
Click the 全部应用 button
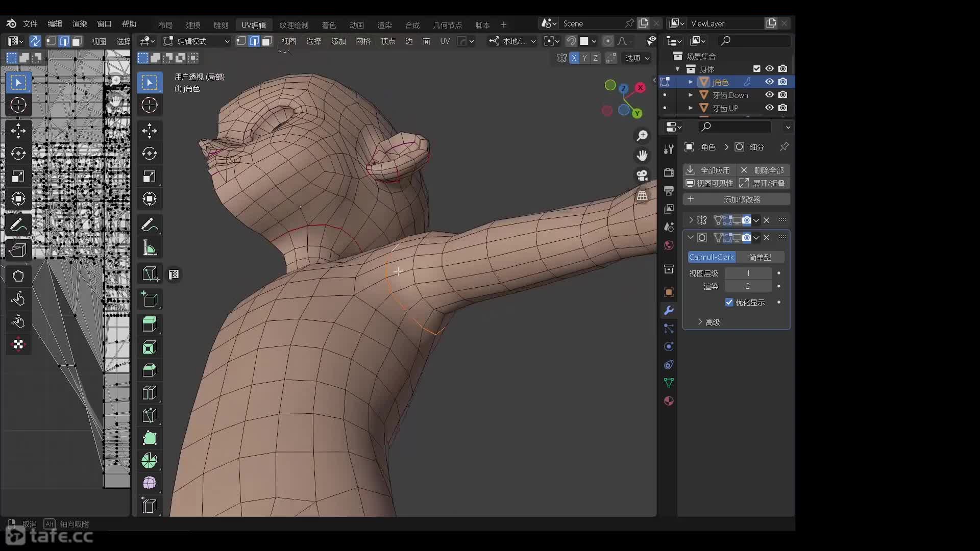pos(708,170)
